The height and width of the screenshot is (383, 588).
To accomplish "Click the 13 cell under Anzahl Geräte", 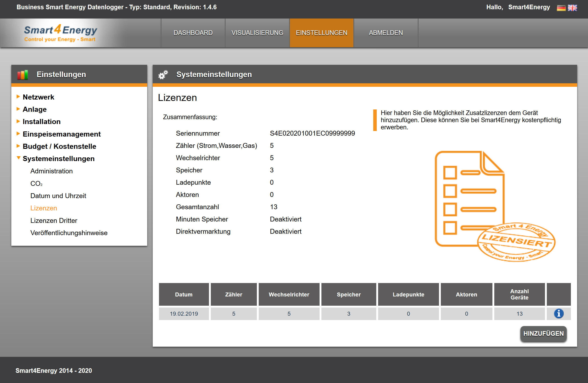I will tap(519, 314).
